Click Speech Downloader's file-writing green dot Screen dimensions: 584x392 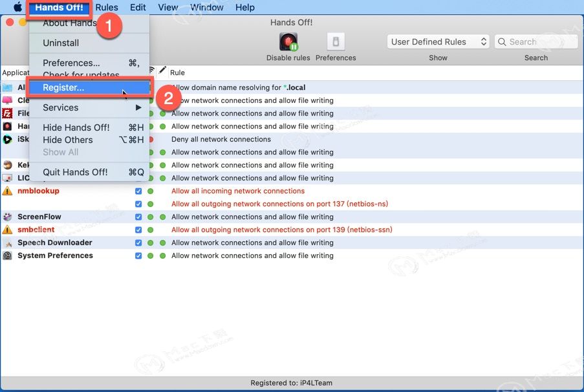[163, 243]
